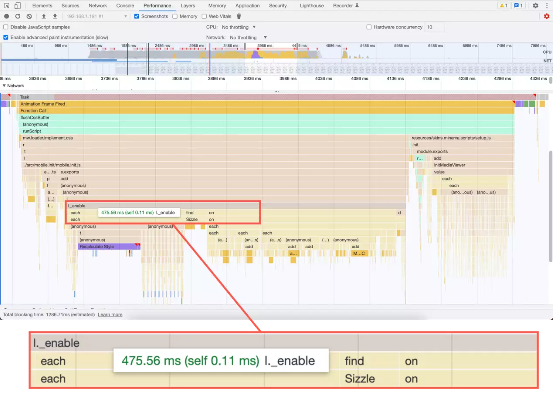Open capture settings red gear
The height and width of the screenshot is (398, 554).
(547, 16)
